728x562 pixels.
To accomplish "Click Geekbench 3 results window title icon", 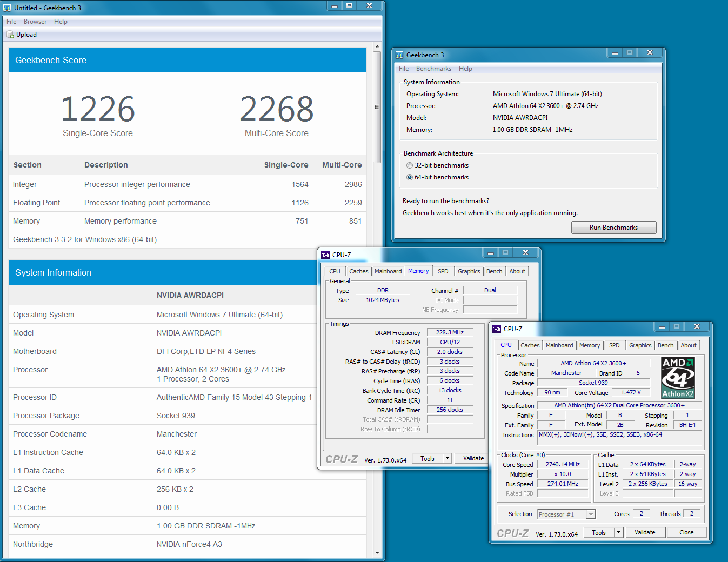I will (7, 8).
